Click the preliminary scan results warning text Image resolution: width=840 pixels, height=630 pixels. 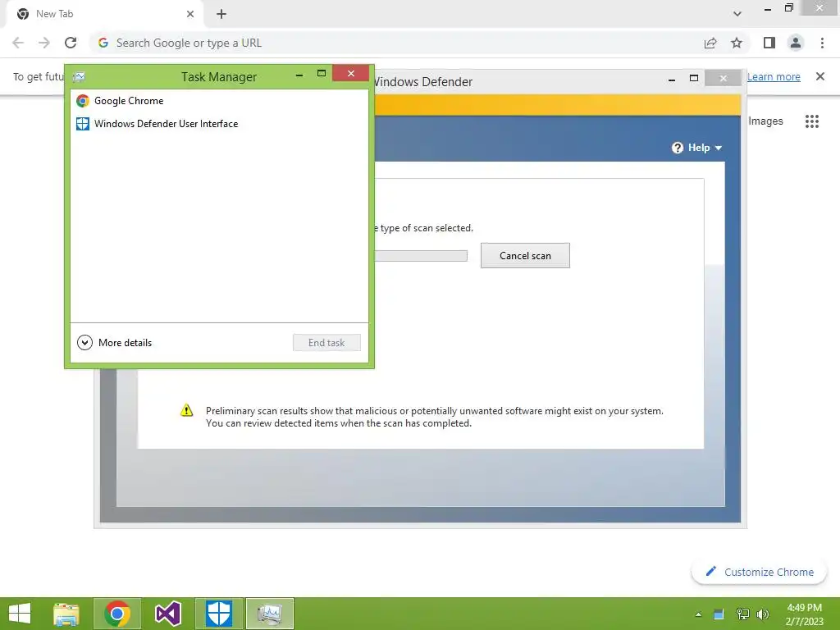[x=435, y=417]
